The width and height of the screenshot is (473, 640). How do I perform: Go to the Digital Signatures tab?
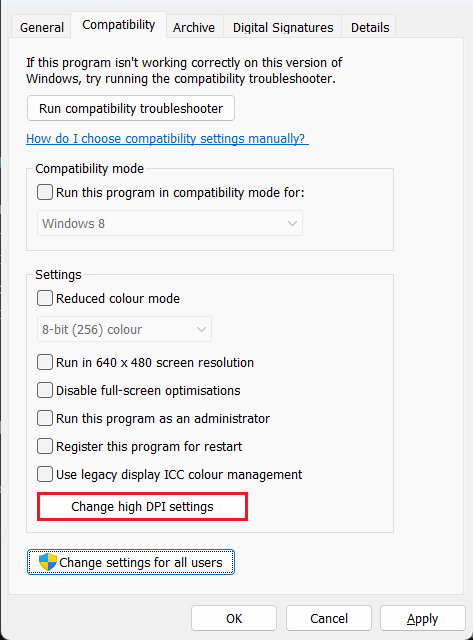pyautogui.click(x=283, y=27)
